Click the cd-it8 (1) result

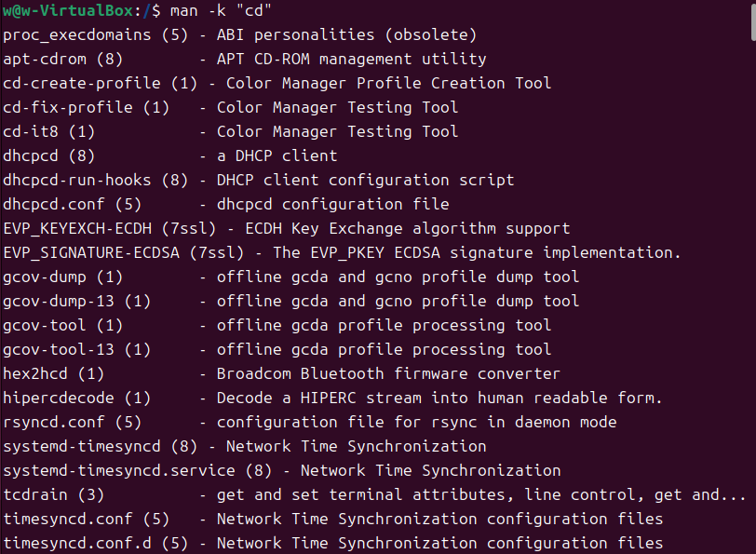point(48,131)
